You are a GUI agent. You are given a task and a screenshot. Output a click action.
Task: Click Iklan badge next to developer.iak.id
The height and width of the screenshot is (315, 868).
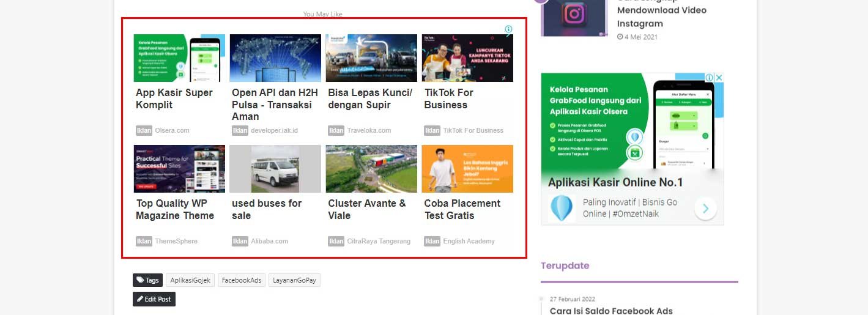pos(240,130)
